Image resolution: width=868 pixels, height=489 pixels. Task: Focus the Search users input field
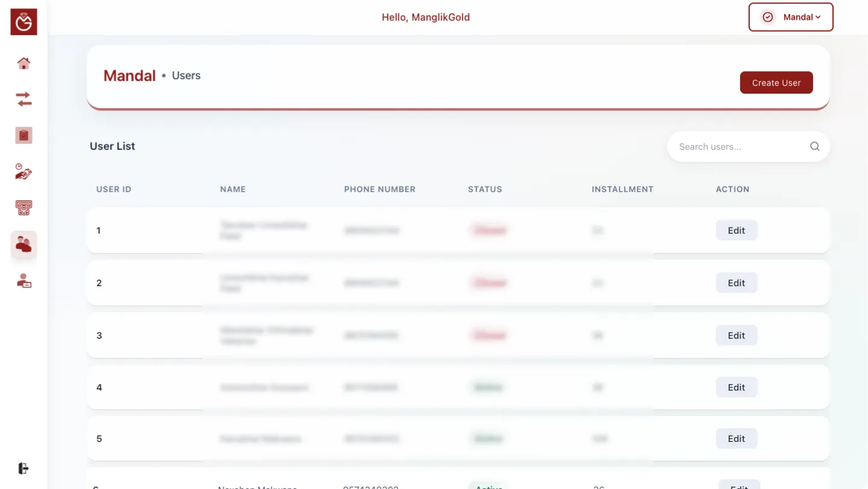pos(739,147)
